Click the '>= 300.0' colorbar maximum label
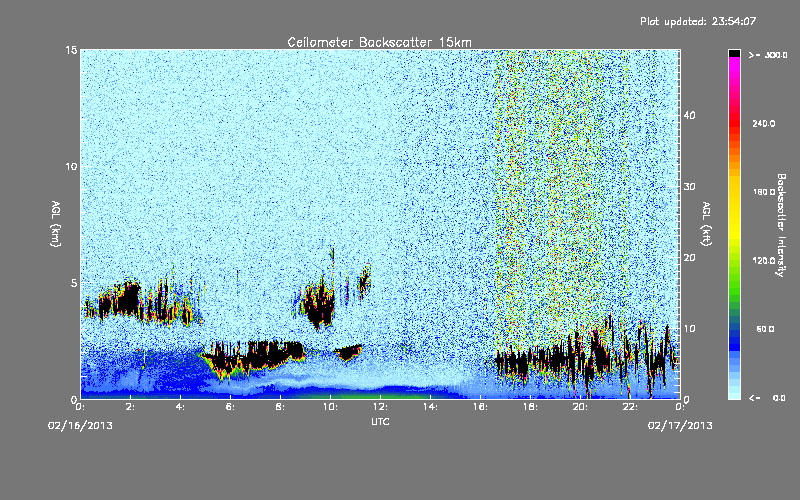The height and width of the screenshot is (500, 800). (x=768, y=55)
